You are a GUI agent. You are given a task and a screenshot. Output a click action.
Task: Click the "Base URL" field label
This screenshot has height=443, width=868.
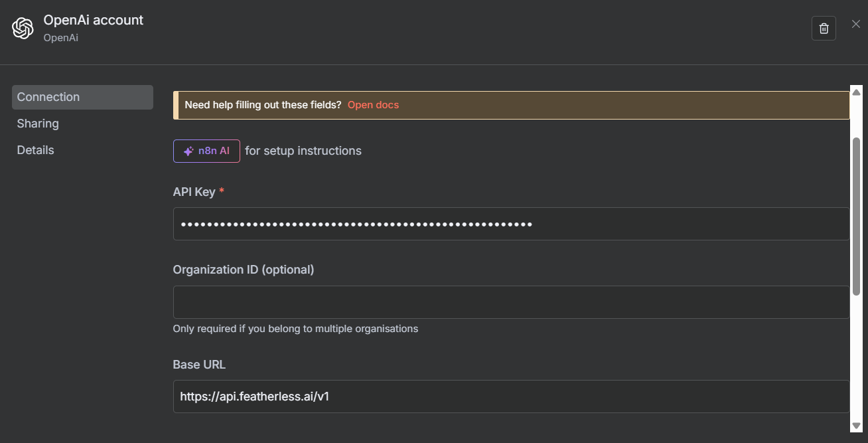[x=199, y=365]
